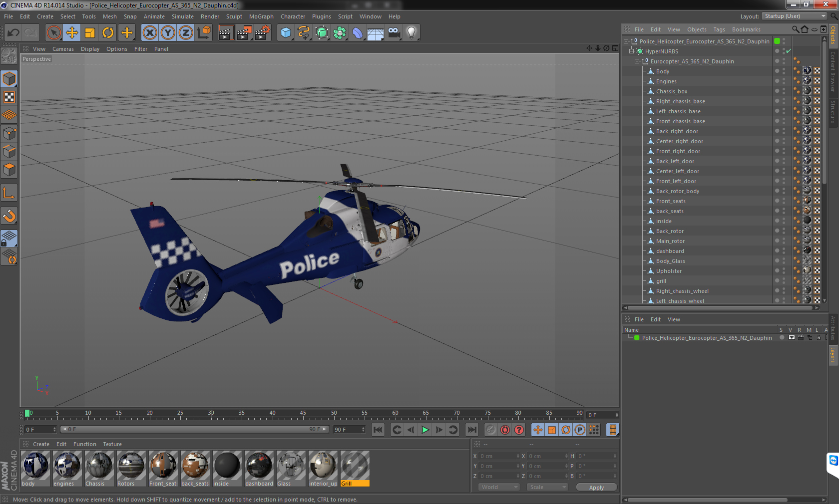Image resolution: width=839 pixels, height=504 pixels.
Task: Click the green layer color swatch
Action: [x=637, y=338]
